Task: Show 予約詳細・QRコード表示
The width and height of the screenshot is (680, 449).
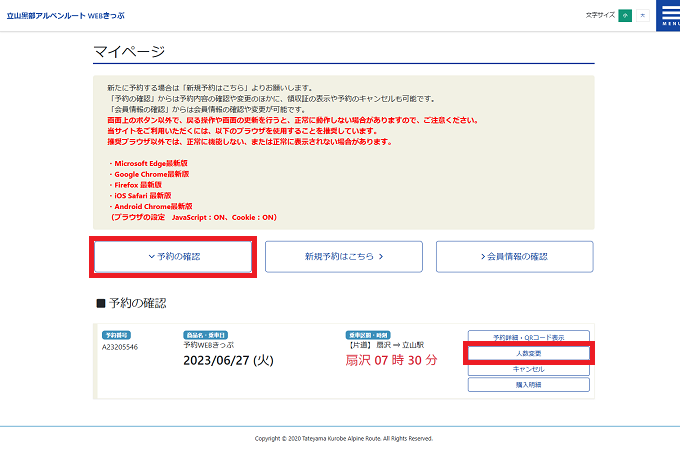Action: pos(528,337)
